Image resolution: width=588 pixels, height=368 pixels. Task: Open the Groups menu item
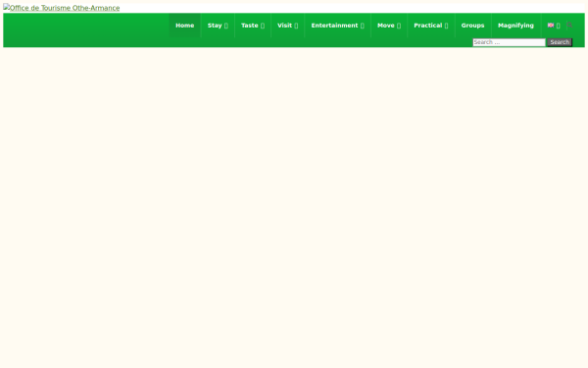coord(473,26)
